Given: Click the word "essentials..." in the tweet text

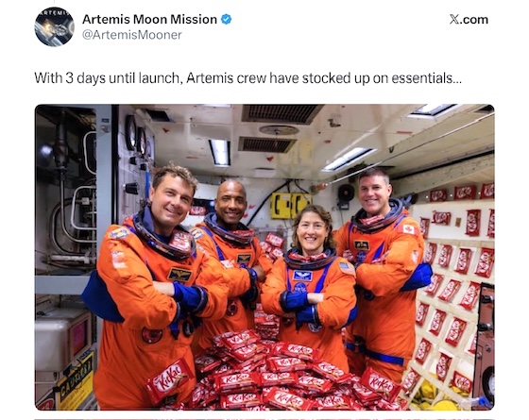Looking at the screenshot, I should tap(426, 78).
